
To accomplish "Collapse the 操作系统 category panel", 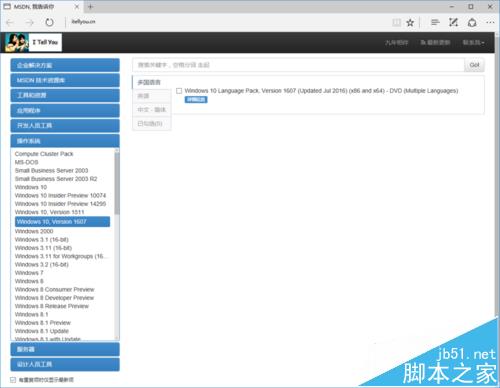I will coord(65,141).
